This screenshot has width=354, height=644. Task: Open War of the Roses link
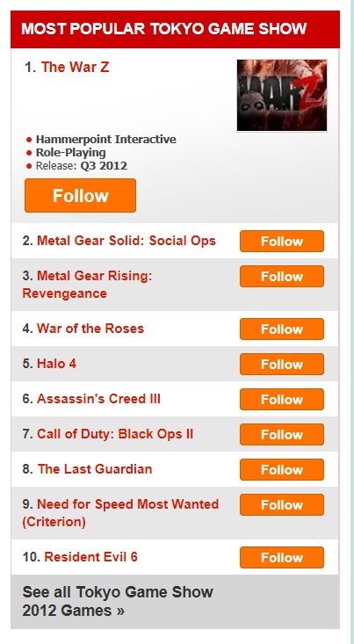coord(90,329)
